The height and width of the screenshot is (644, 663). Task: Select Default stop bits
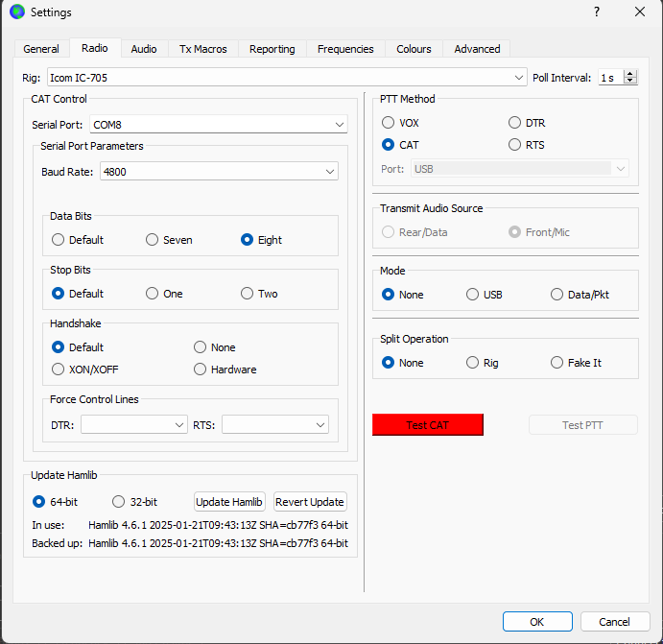[78, 294]
